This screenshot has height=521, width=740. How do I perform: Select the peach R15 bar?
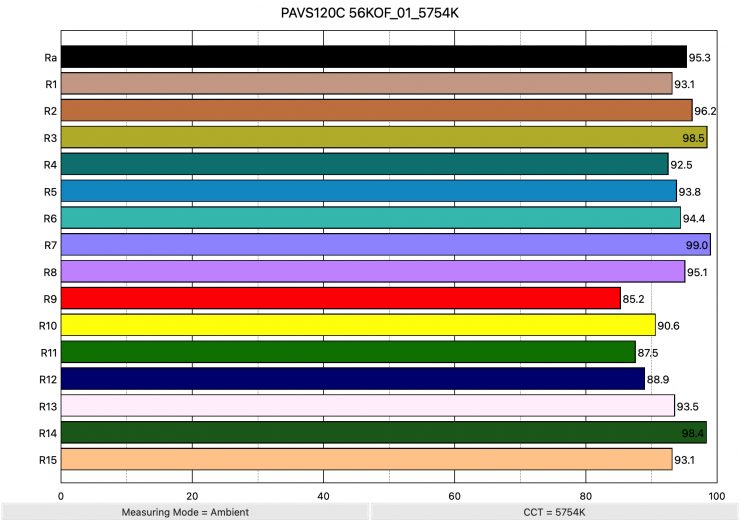367,459
